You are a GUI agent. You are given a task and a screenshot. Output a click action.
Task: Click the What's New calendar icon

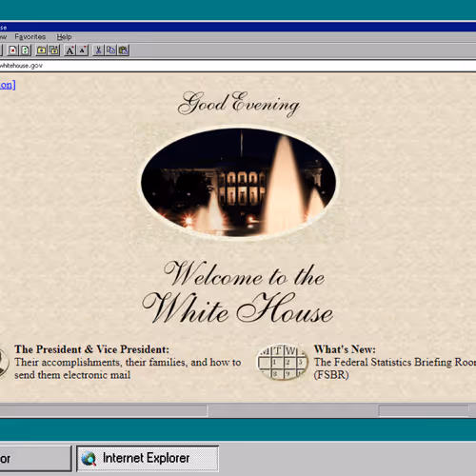[x=283, y=362]
